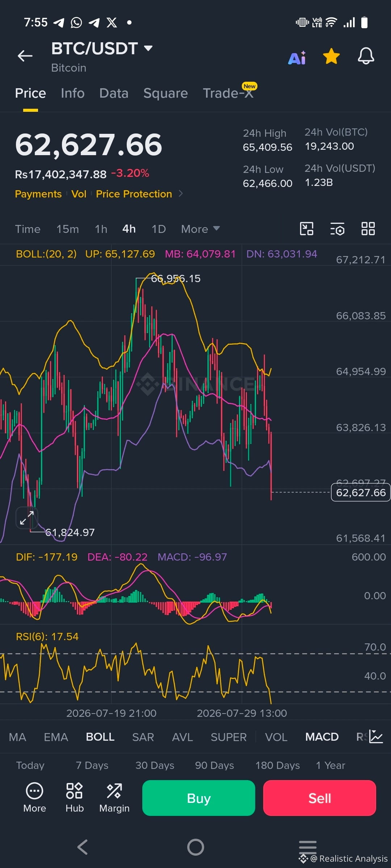
Task: Open the Payments tag link
Action: pos(38,194)
